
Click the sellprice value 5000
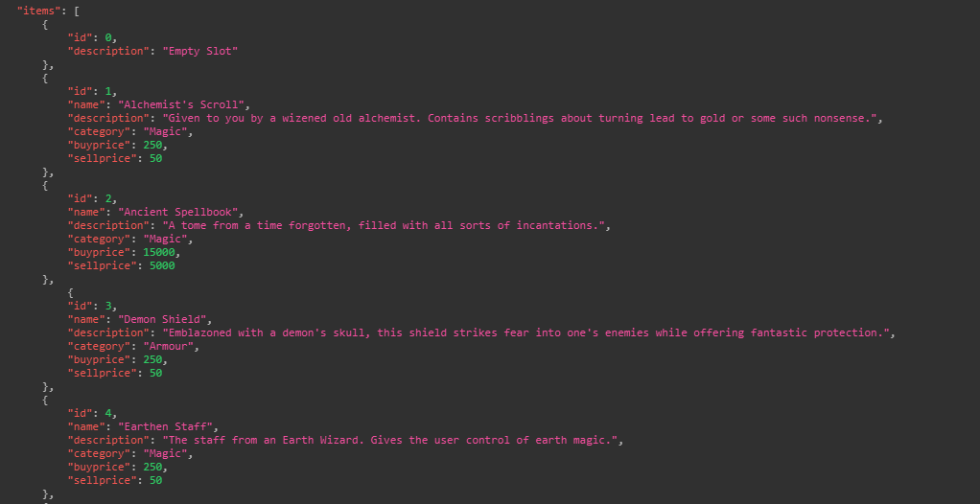162,265
